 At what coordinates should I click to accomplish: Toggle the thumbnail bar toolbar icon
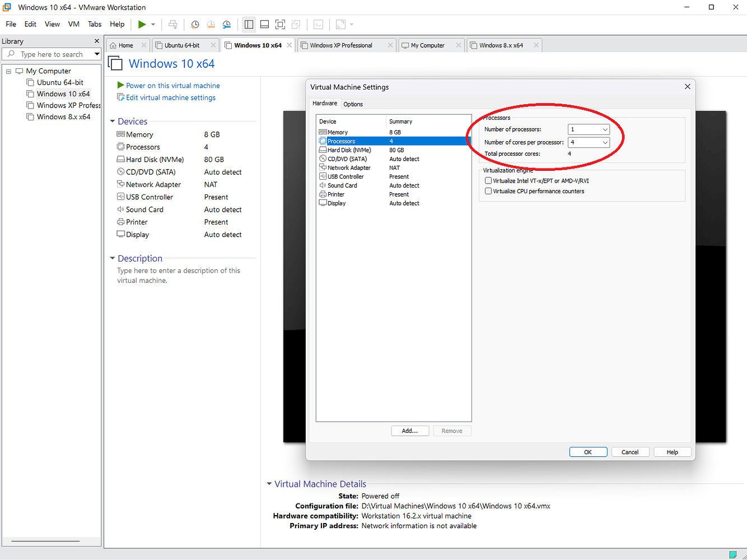click(x=265, y=24)
